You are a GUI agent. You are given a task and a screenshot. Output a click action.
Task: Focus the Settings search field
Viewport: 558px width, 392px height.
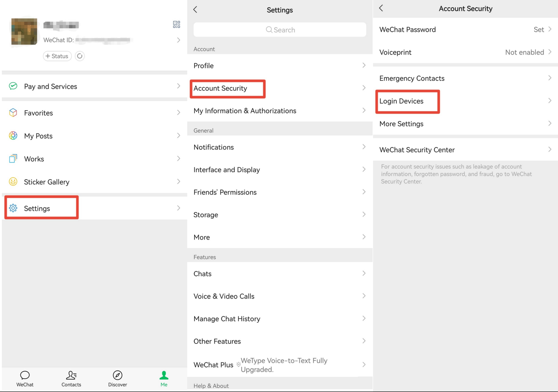coord(280,30)
